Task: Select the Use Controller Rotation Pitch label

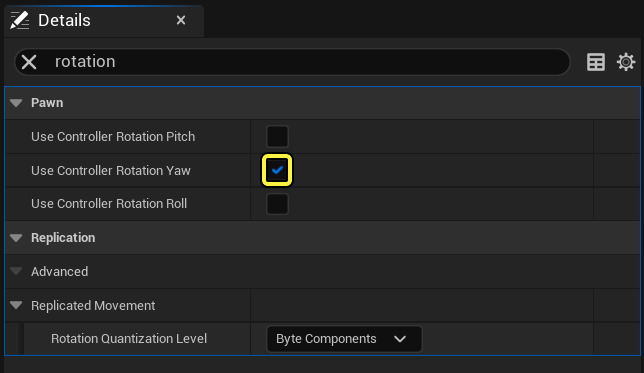Action: 113,136
